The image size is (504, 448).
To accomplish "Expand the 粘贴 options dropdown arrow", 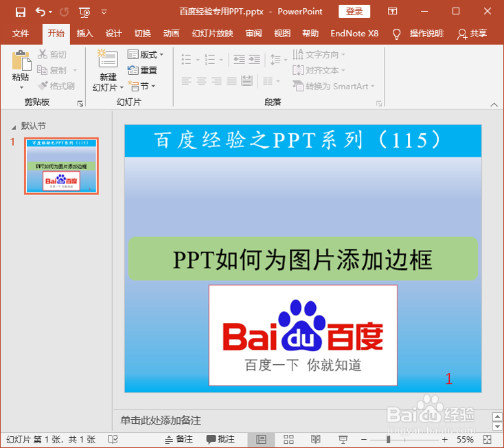I will point(21,87).
